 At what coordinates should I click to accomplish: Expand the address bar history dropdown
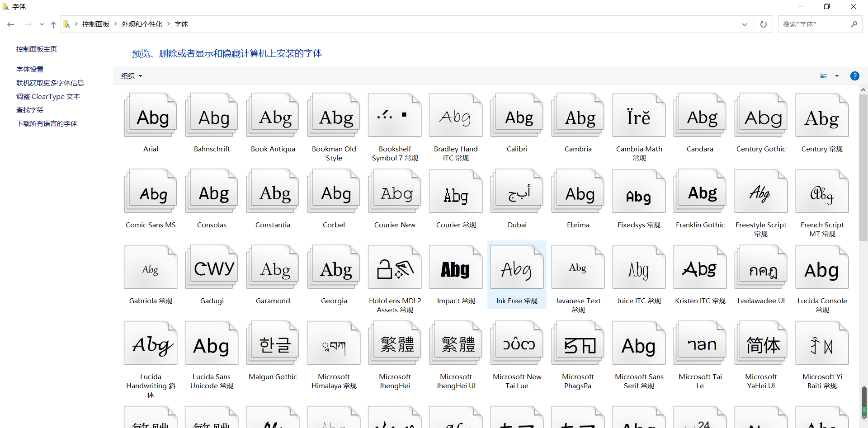[744, 24]
